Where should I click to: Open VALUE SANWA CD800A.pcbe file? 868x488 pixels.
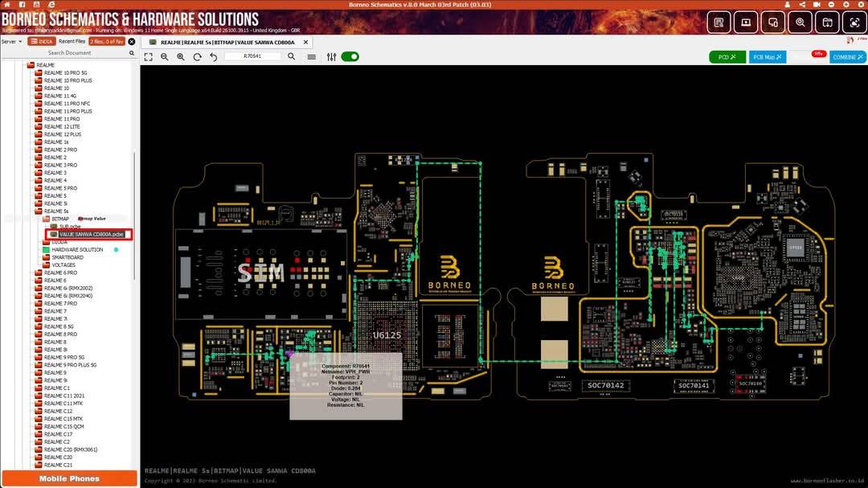click(92, 234)
